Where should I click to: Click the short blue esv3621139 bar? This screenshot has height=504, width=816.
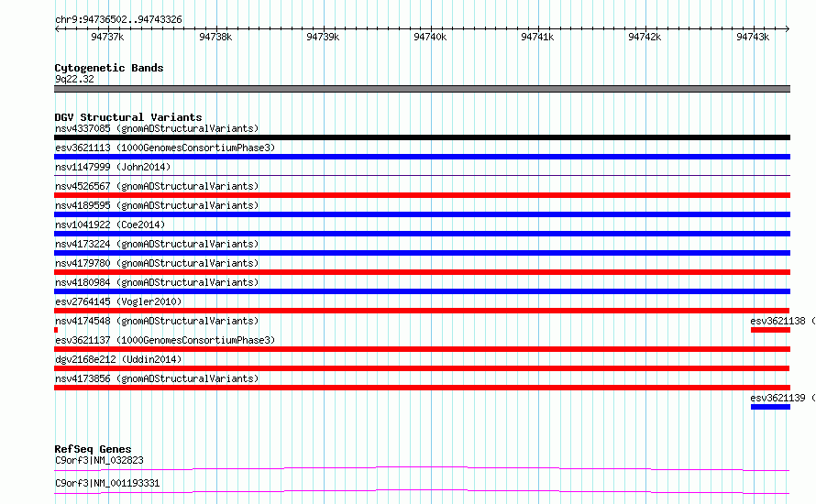point(770,407)
